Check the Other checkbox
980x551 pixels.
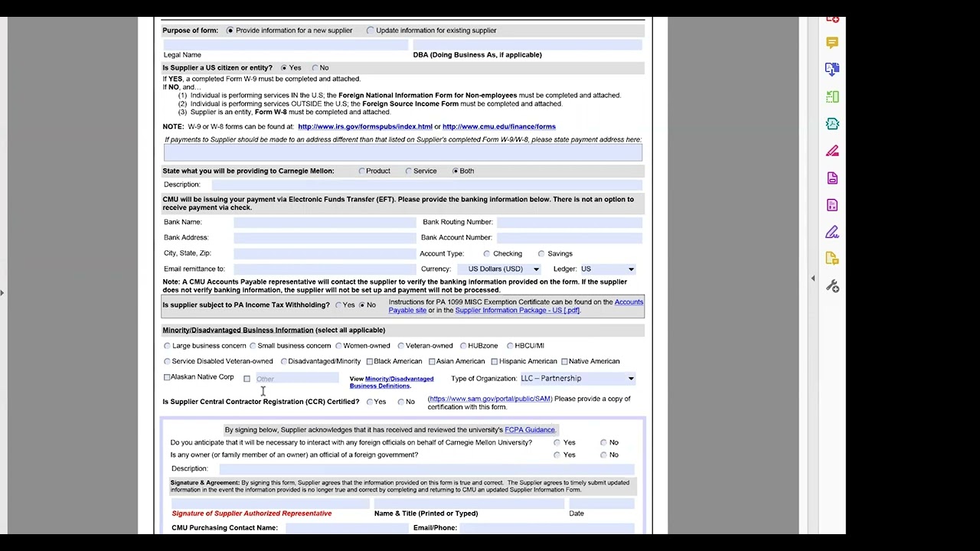click(x=247, y=379)
